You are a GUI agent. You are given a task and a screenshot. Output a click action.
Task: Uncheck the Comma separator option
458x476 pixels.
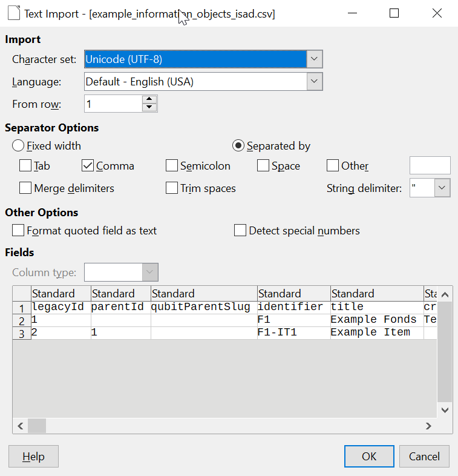88,166
